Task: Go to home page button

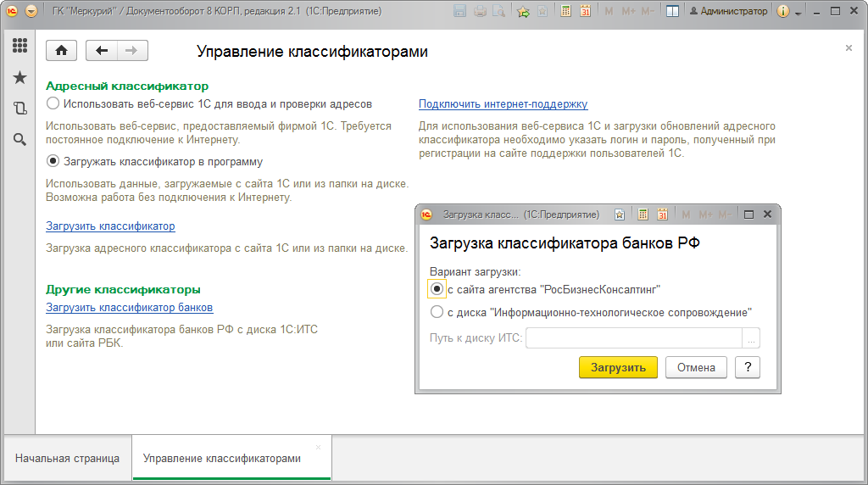Action: tap(61, 51)
